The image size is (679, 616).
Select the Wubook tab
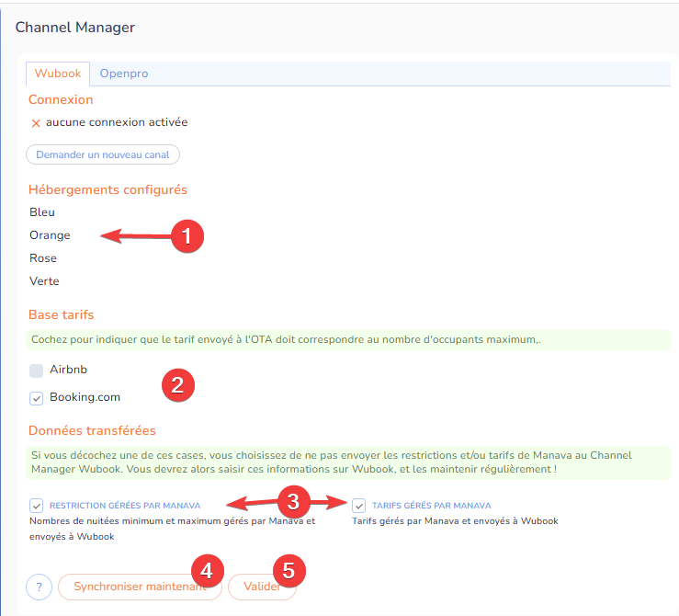[58, 74]
